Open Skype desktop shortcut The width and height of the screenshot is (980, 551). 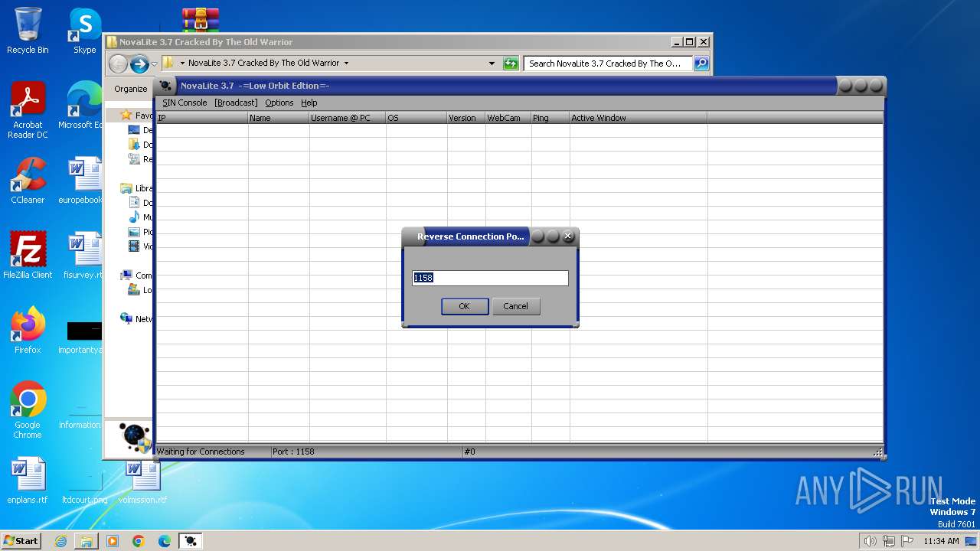click(84, 31)
